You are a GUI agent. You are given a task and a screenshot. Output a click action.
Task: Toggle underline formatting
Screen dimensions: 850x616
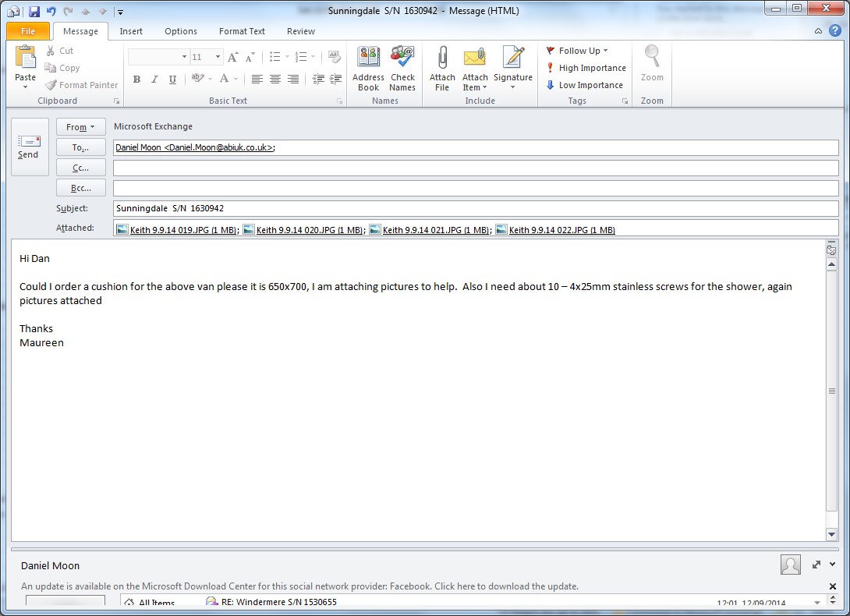(x=172, y=80)
